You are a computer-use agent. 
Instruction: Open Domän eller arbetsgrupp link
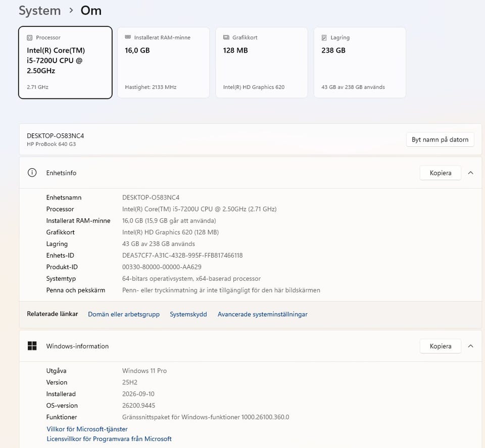tap(124, 314)
